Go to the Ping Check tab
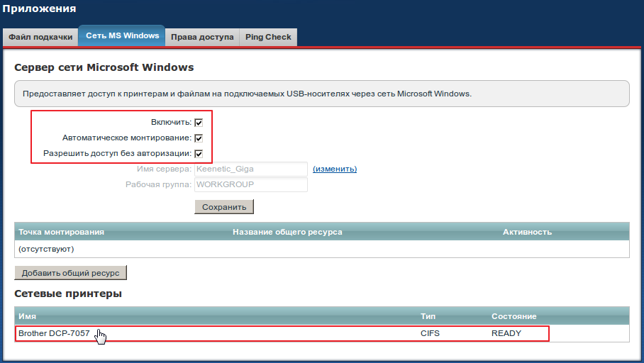The height and width of the screenshot is (363, 644). [x=268, y=37]
